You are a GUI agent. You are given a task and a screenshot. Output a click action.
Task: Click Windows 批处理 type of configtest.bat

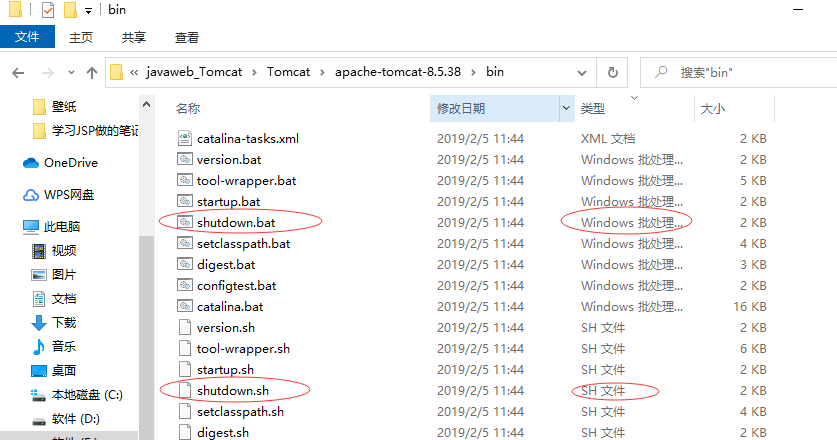coord(632,286)
